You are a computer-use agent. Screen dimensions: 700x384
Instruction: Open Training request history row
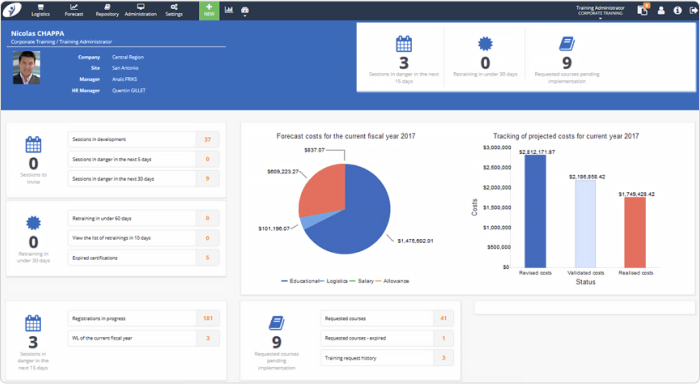(387, 358)
